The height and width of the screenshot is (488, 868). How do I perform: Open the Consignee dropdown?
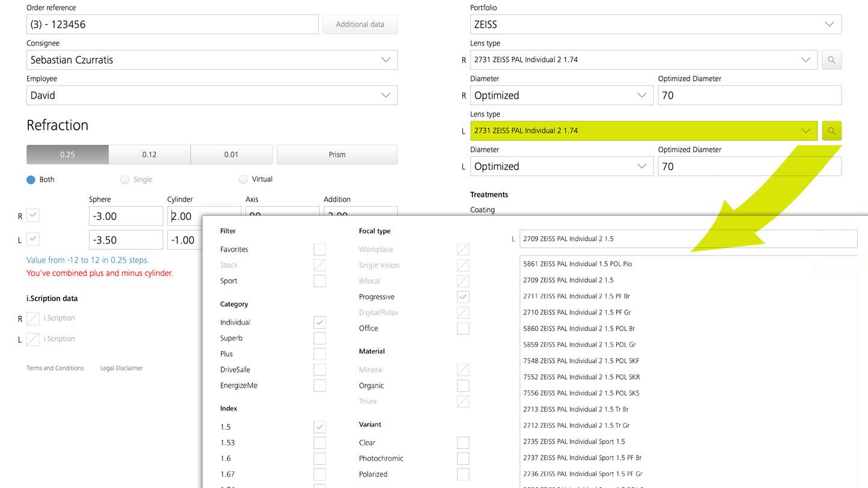click(x=212, y=60)
